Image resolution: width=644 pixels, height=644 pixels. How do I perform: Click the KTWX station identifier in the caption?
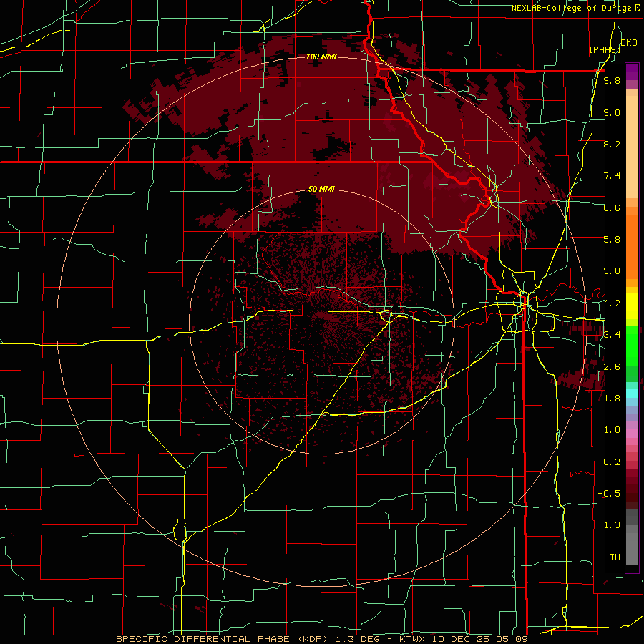click(x=411, y=639)
